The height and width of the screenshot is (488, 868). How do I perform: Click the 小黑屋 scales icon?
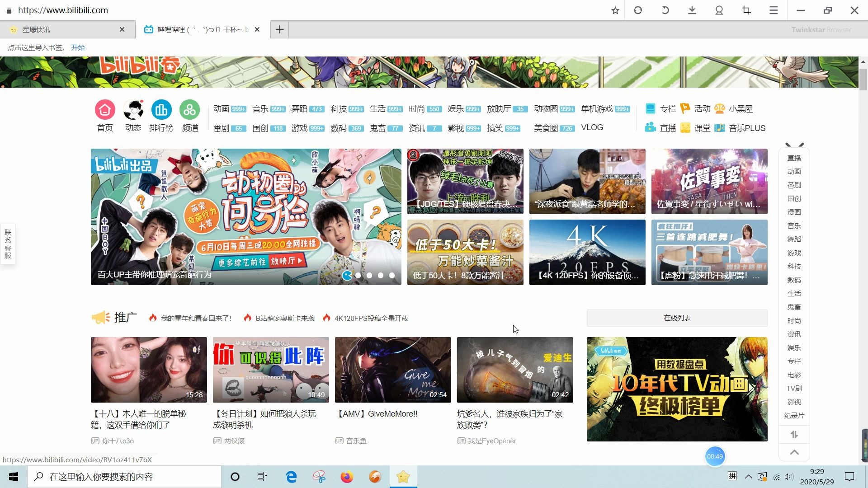[x=720, y=108]
